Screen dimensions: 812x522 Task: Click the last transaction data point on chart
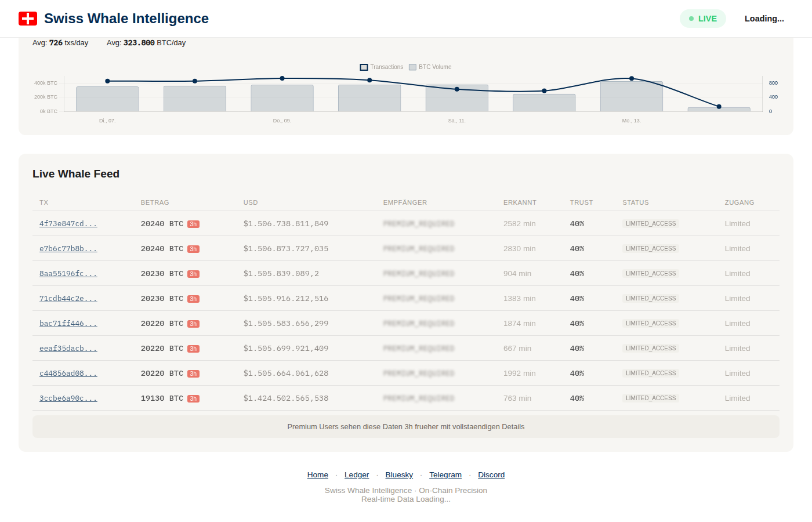pos(719,107)
